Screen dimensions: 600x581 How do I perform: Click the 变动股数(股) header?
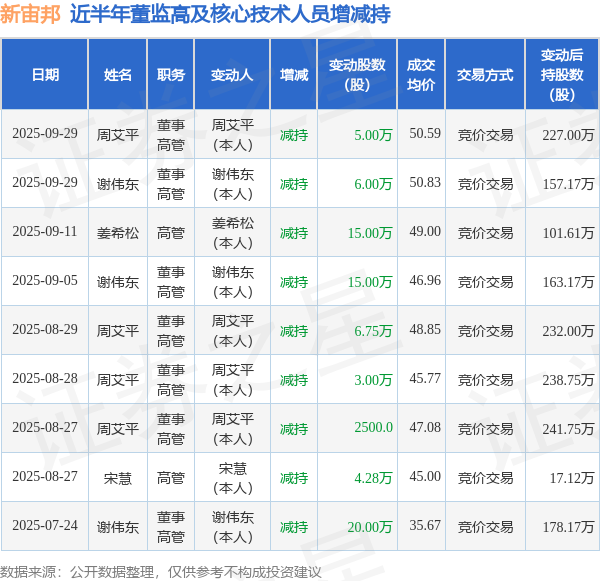(357, 74)
